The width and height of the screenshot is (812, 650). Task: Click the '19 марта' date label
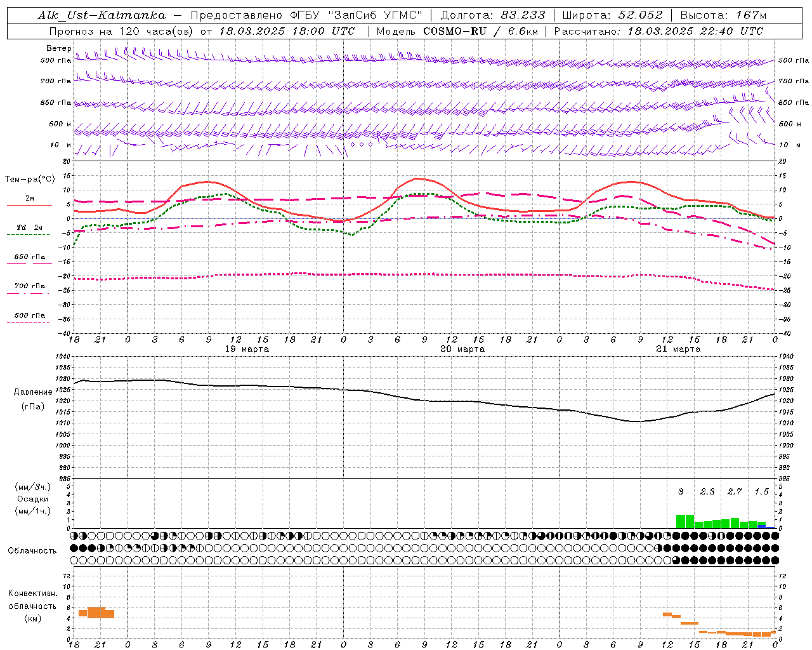(247, 349)
